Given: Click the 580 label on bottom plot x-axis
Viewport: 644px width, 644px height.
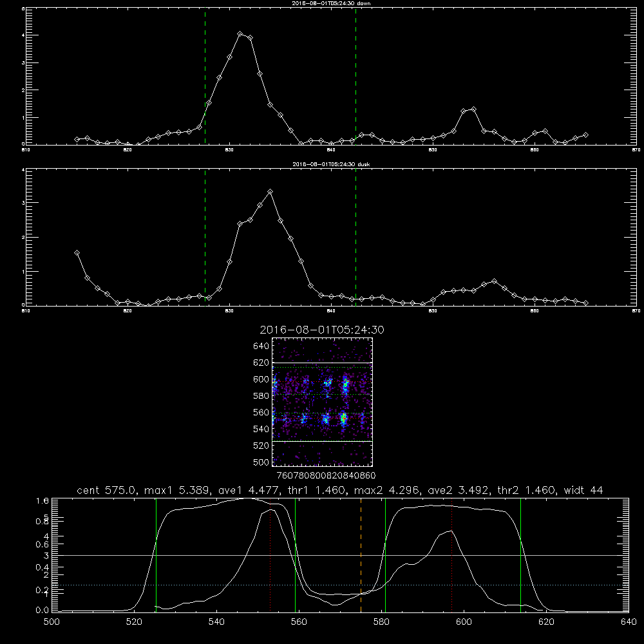Looking at the screenshot, I should (x=381, y=622).
